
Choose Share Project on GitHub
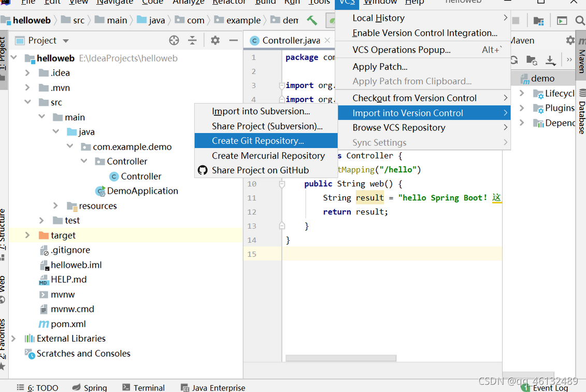click(x=266, y=170)
